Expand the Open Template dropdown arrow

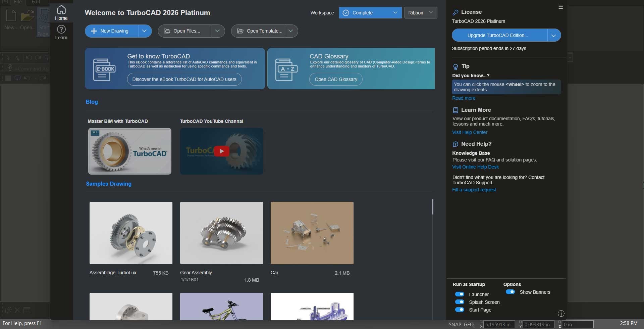tap(291, 31)
